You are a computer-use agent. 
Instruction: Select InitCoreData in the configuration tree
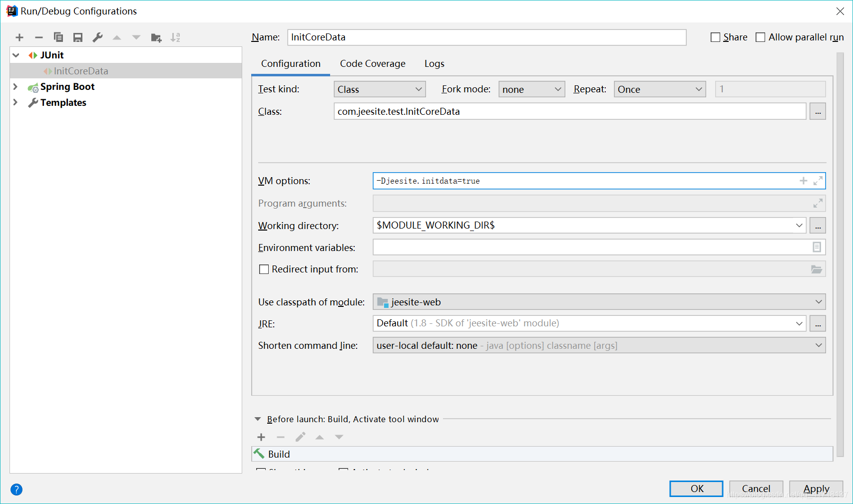point(126,71)
